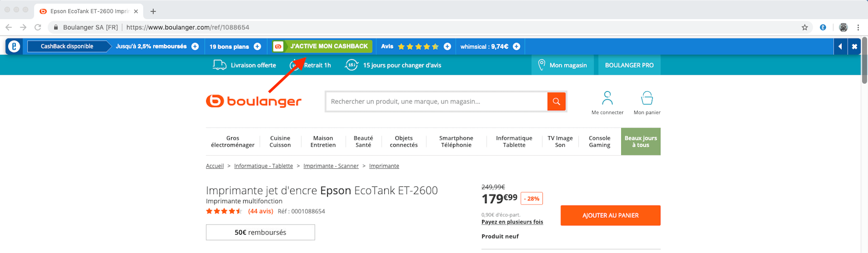Close the cashback bar with the X icon

854,46
